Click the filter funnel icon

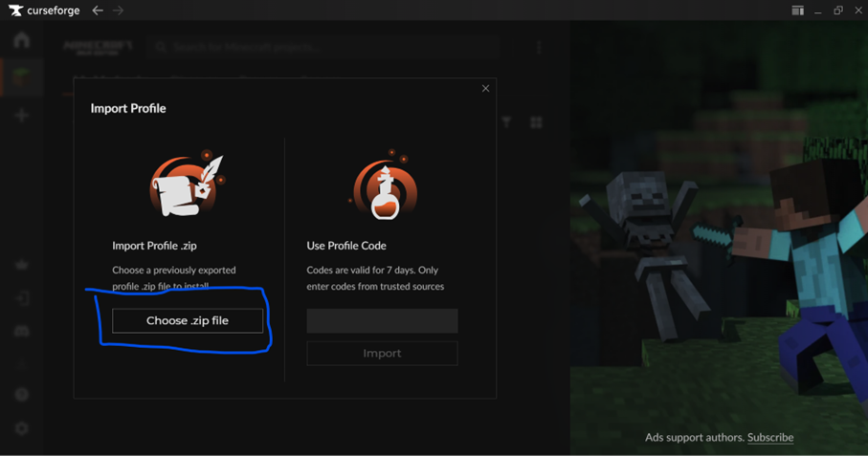pos(506,122)
